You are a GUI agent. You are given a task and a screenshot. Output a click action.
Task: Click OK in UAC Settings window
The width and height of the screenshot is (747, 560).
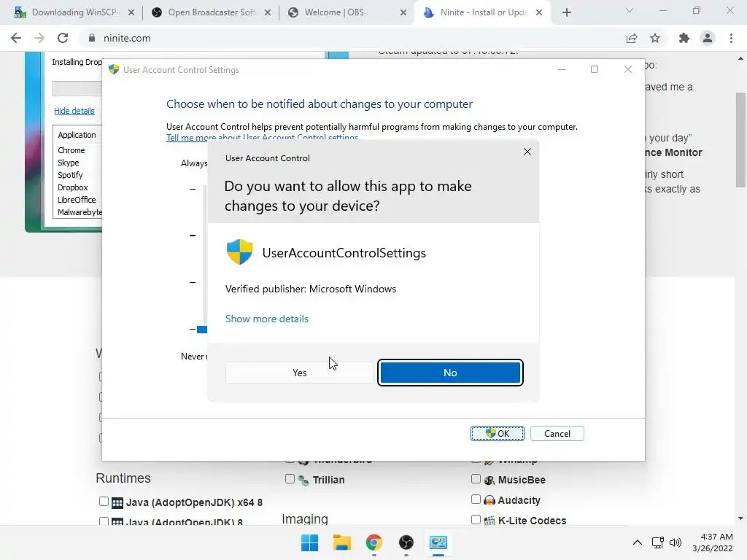point(498,433)
